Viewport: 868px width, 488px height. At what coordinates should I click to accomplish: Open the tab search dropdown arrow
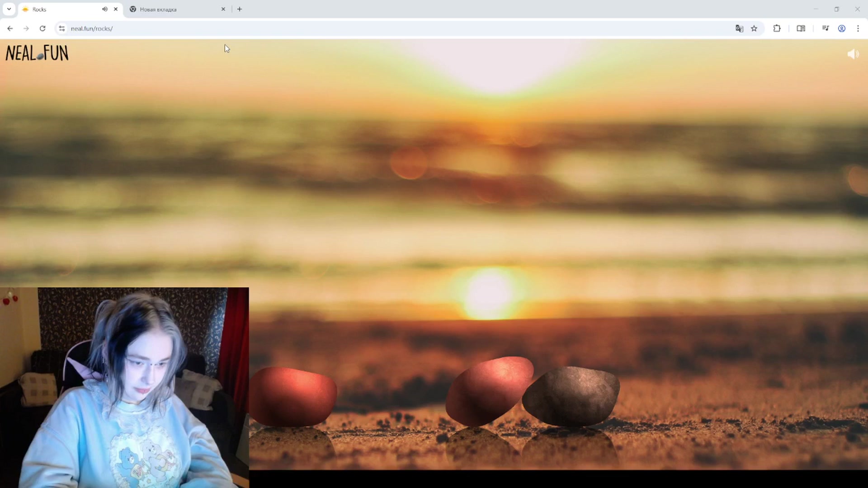[x=9, y=9]
